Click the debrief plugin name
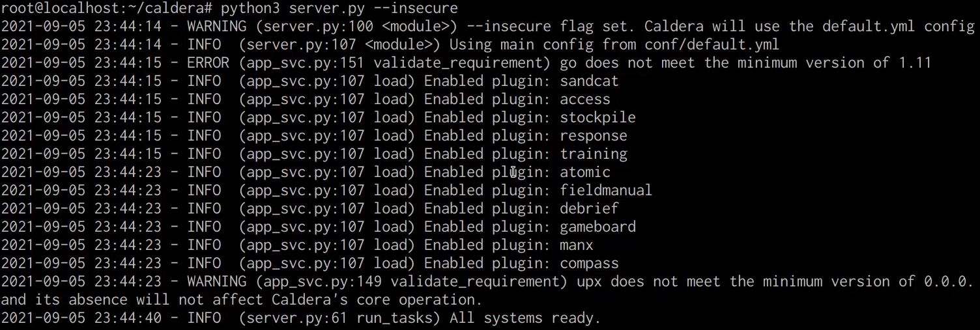The width and height of the screenshot is (980, 330). [x=589, y=209]
